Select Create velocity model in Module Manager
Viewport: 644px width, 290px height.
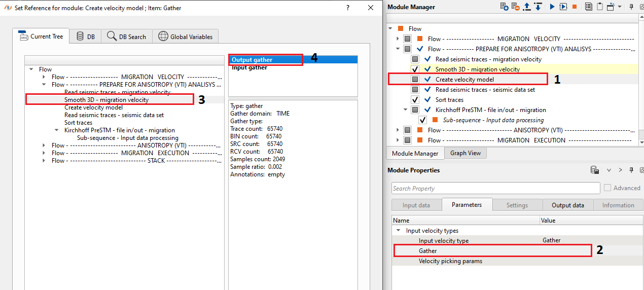click(464, 80)
